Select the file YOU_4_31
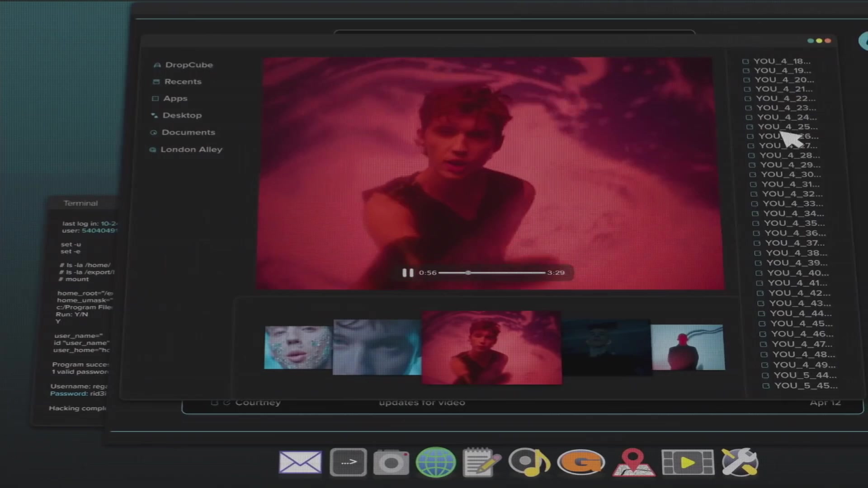The image size is (868, 488). click(x=791, y=184)
